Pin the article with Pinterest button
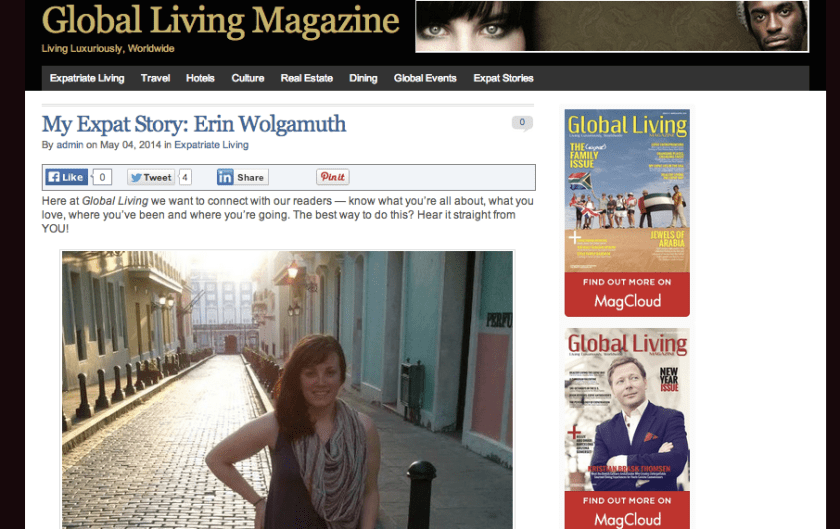Viewport: 840px width, 529px height. 332,177
